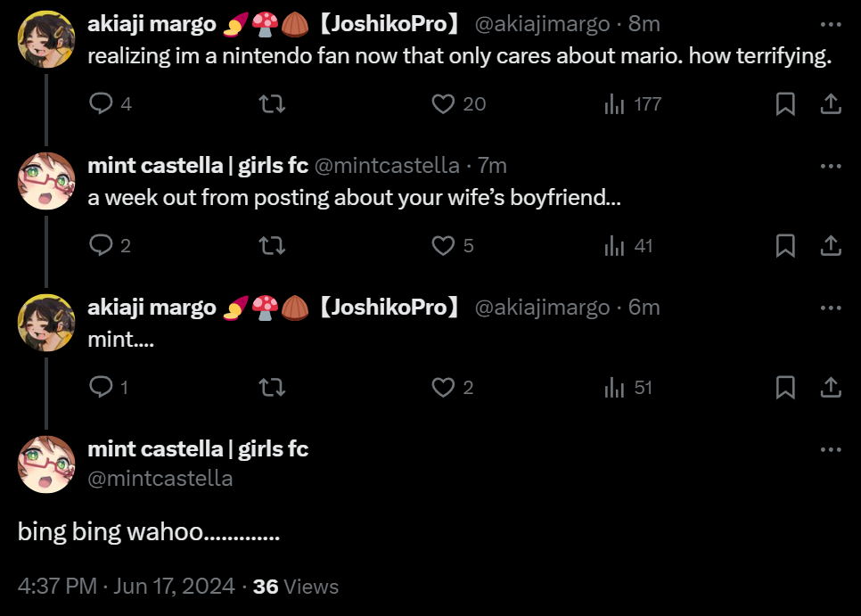Open the 4:37 PM · Jun 17, 2024 timestamp
This screenshot has width=861, height=616.
[x=127, y=587]
